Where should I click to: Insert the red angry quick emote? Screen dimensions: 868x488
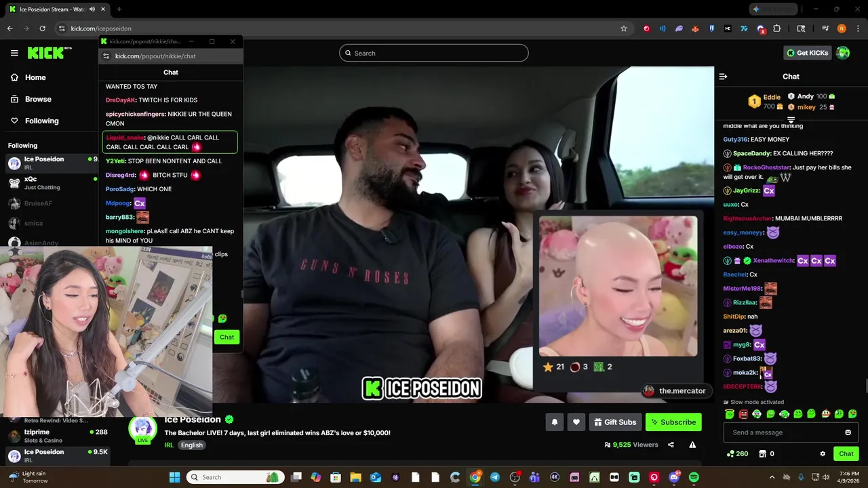743,414
